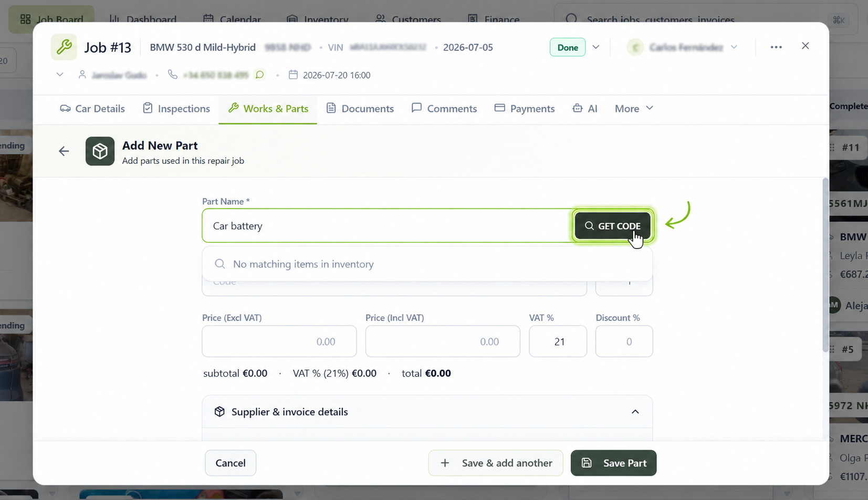Screen dimensions: 868x500
Task: Click the 2026-07-05 date text in header
Action: pos(468,47)
